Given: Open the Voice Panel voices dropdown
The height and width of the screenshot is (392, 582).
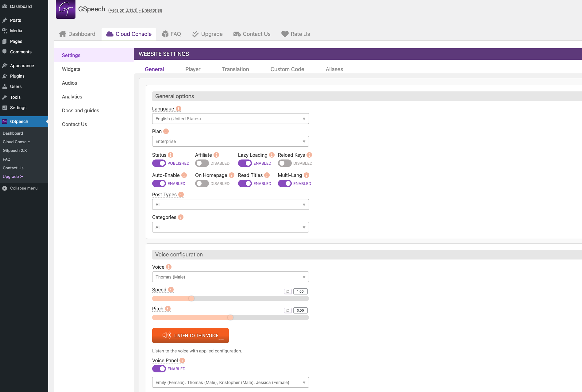Looking at the screenshot, I should [230, 382].
